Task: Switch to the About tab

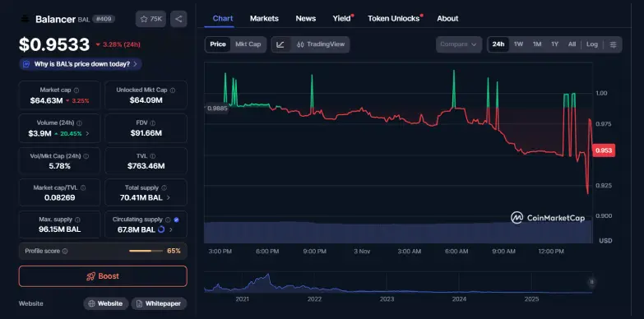Action: pyautogui.click(x=447, y=18)
